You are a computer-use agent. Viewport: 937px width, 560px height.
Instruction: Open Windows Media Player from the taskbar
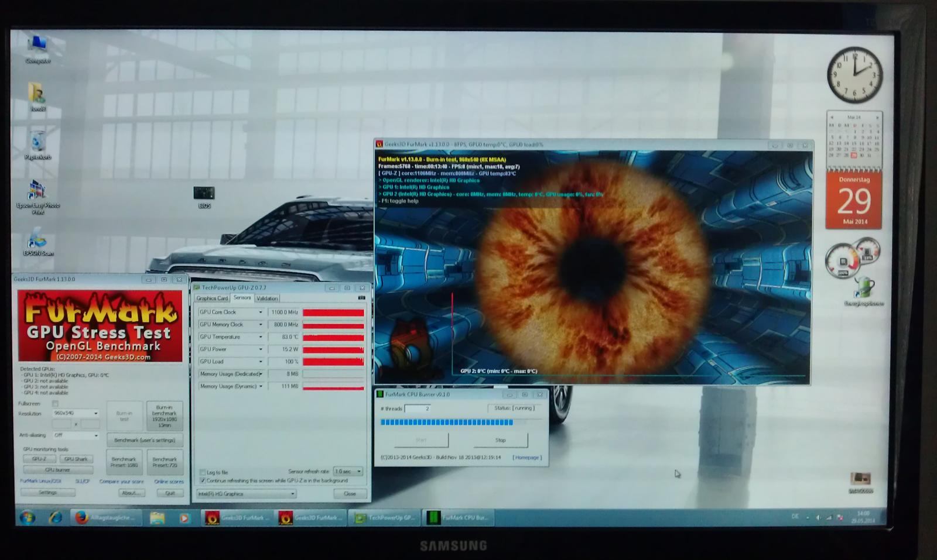coord(184,518)
